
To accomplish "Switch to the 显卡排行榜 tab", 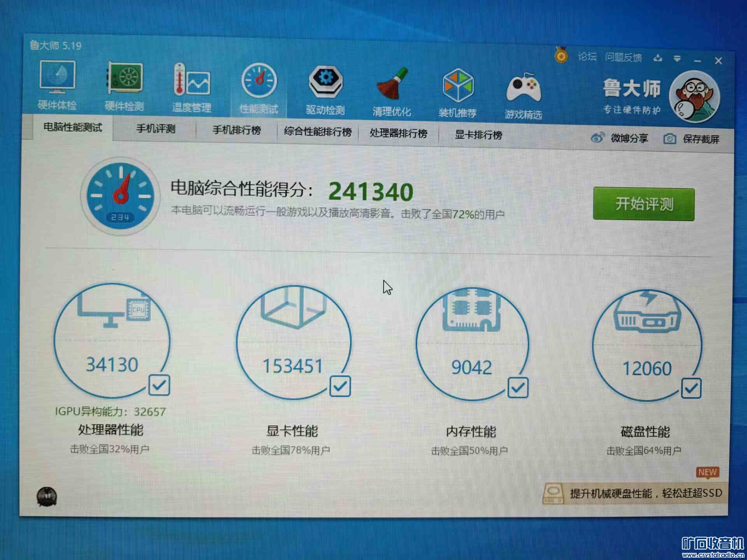I will click(x=479, y=135).
